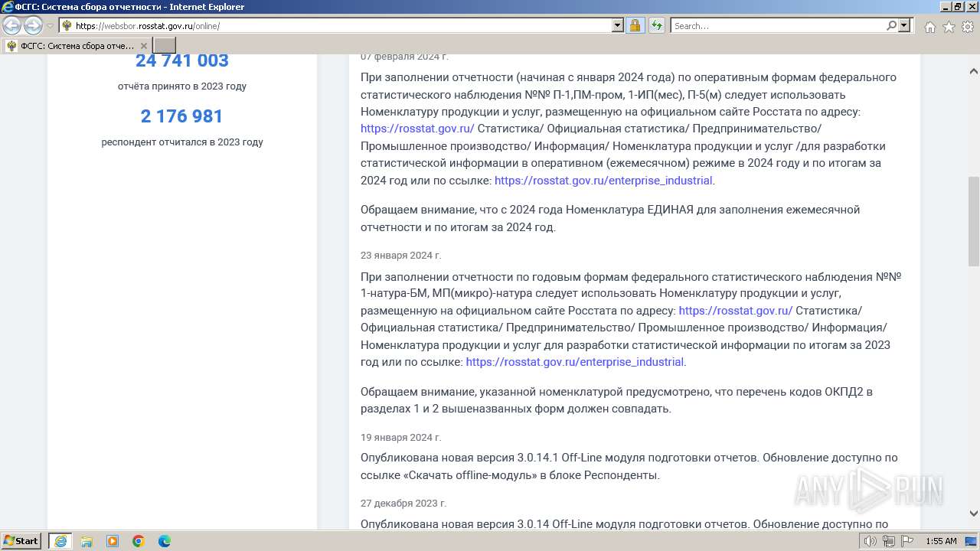
Task: Open the address bar autocomplete dropdown
Action: tap(618, 26)
